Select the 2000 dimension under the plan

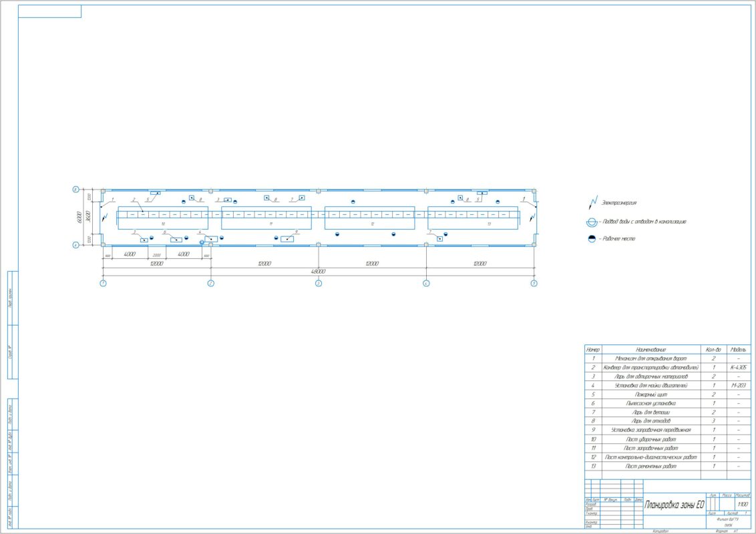tap(157, 256)
